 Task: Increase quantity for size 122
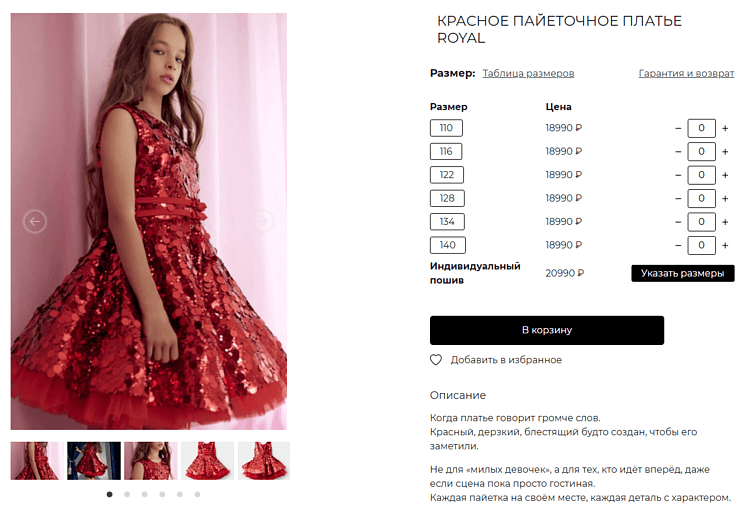click(725, 175)
